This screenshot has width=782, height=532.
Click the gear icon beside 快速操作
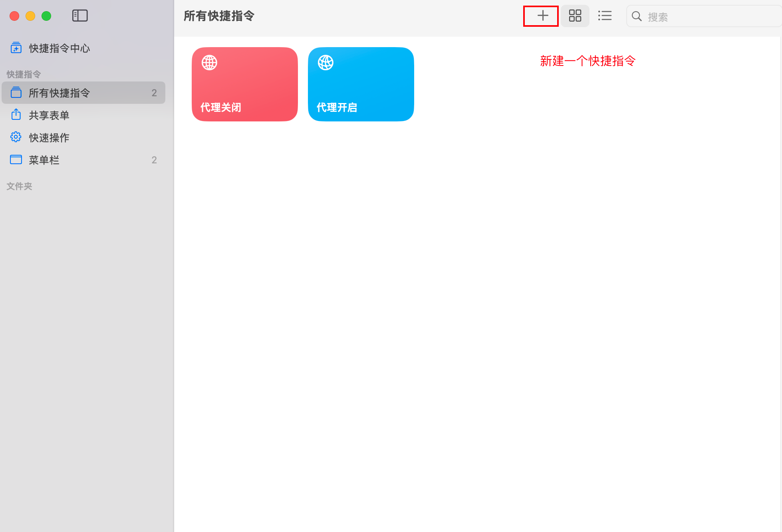point(16,137)
